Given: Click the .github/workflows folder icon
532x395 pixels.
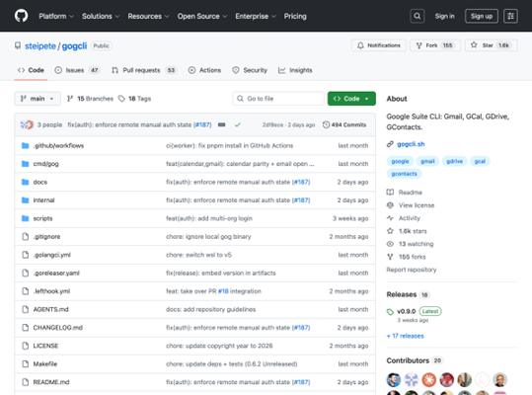Looking at the screenshot, I should tap(25, 145).
